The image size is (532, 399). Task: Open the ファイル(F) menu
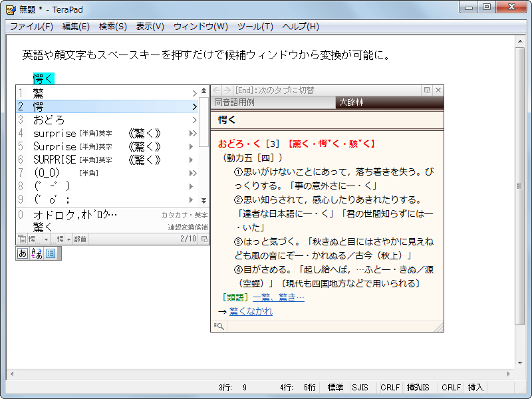pyautogui.click(x=31, y=27)
